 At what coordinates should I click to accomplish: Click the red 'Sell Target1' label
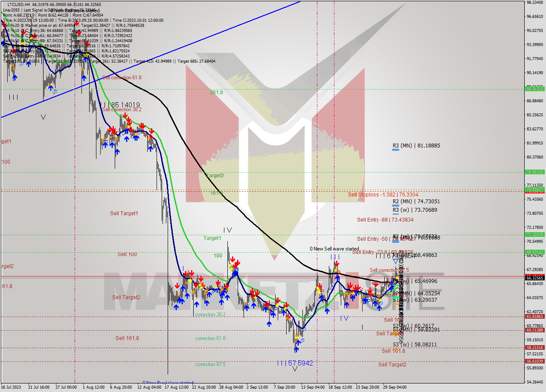pyautogui.click(x=124, y=213)
